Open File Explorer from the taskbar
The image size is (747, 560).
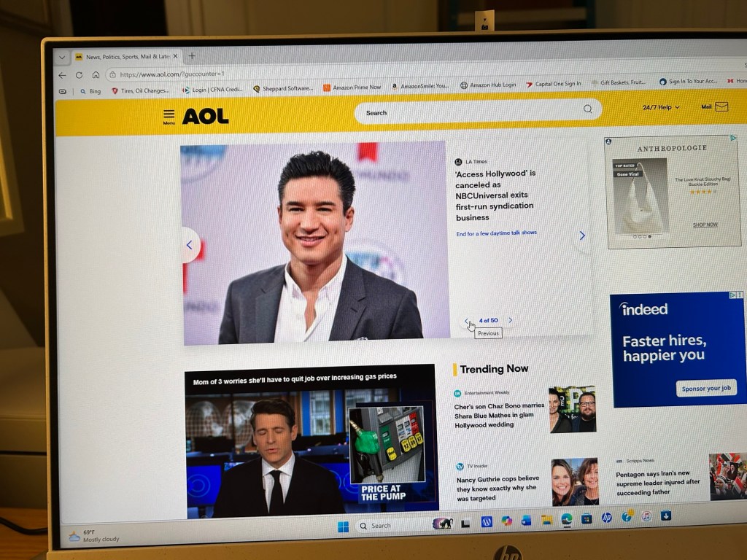point(546,520)
